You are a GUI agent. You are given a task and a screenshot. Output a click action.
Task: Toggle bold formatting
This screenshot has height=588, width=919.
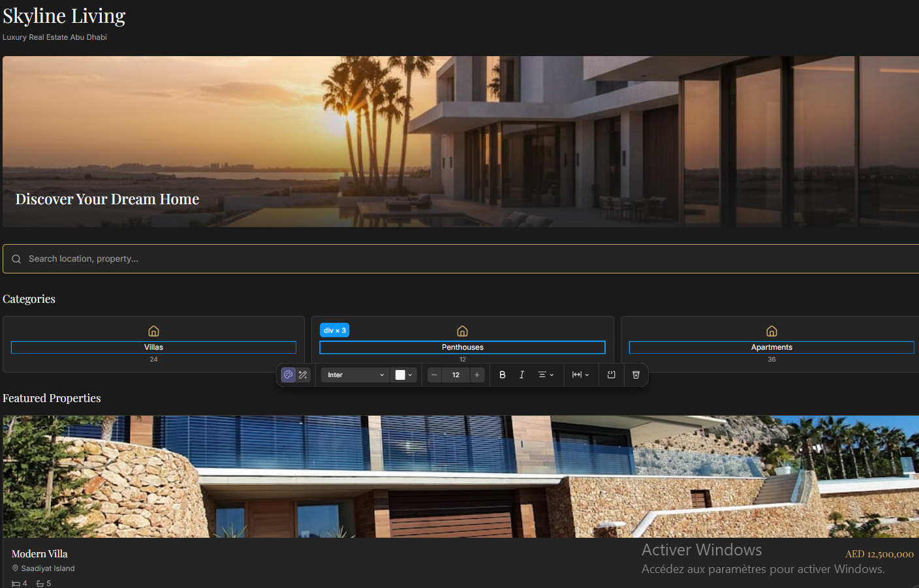point(503,375)
